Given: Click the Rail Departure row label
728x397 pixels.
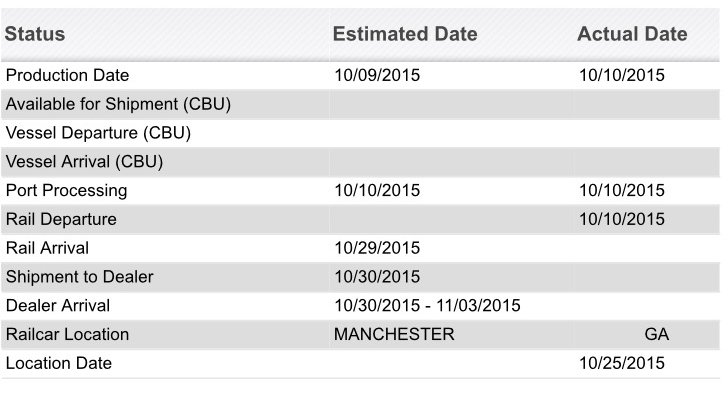Looking at the screenshot, I should (61, 219).
